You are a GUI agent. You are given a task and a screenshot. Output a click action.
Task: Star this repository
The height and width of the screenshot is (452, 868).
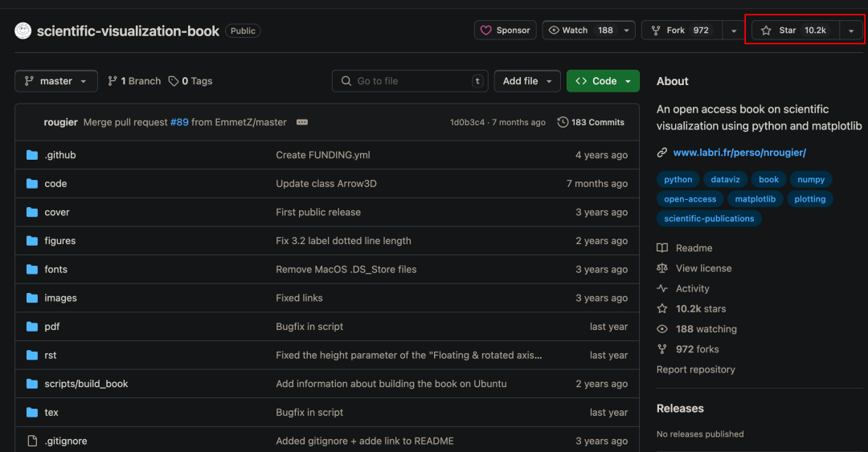click(x=794, y=31)
